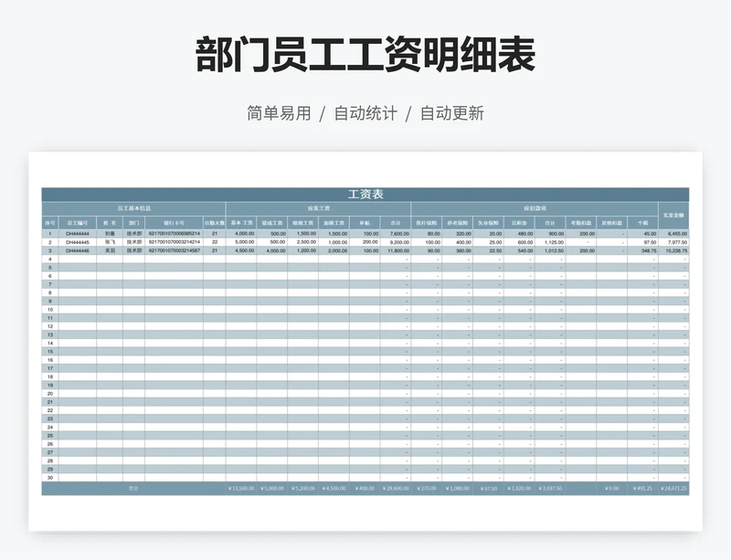Select the 应扣款项 group header
This screenshot has width=731, height=560.
[x=535, y=208]
